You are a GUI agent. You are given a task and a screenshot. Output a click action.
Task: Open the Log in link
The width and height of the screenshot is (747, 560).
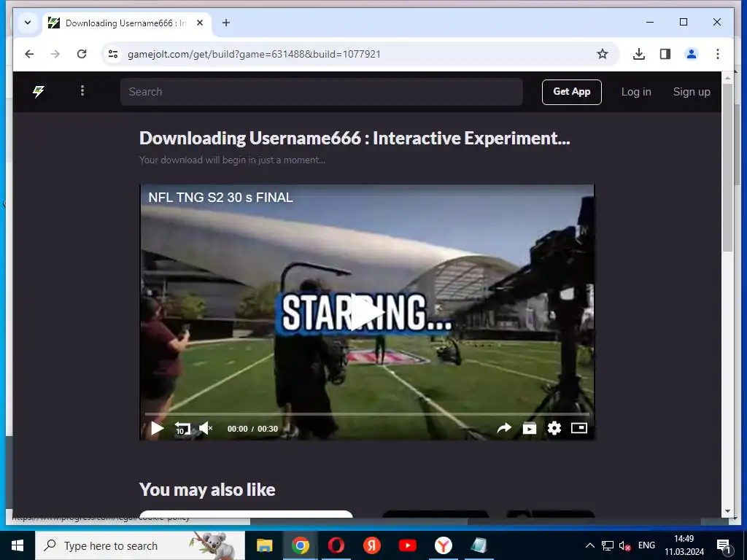(636, 92)
